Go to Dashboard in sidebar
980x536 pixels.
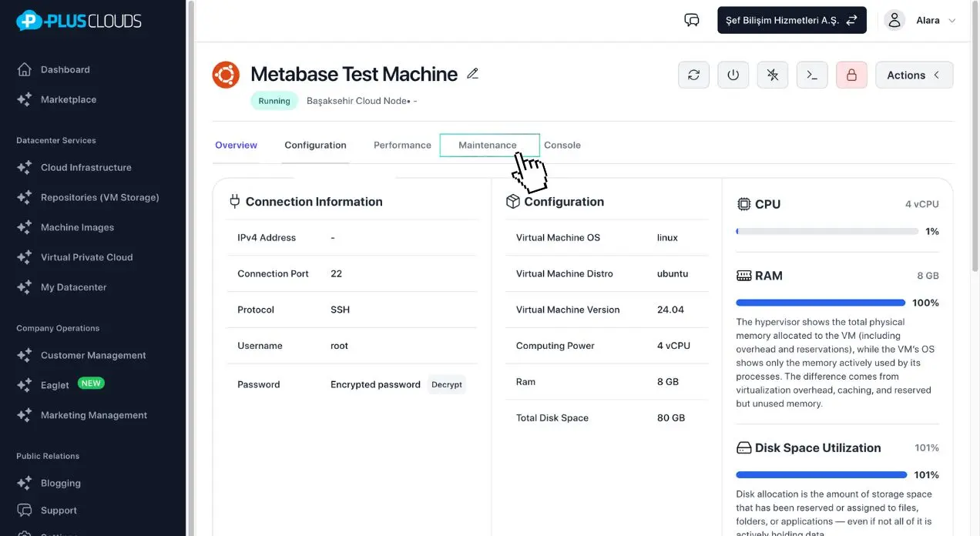(x=65, y=69)
